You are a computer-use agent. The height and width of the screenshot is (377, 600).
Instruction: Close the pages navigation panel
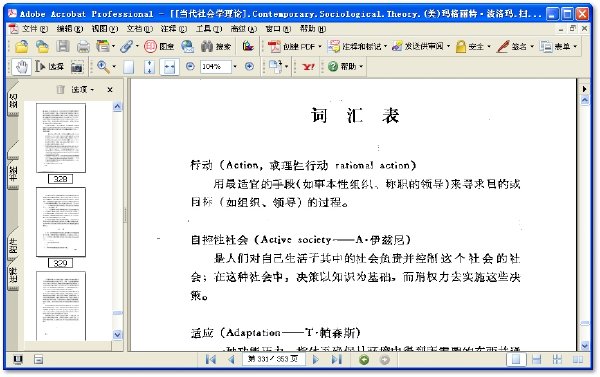point(110,90)
